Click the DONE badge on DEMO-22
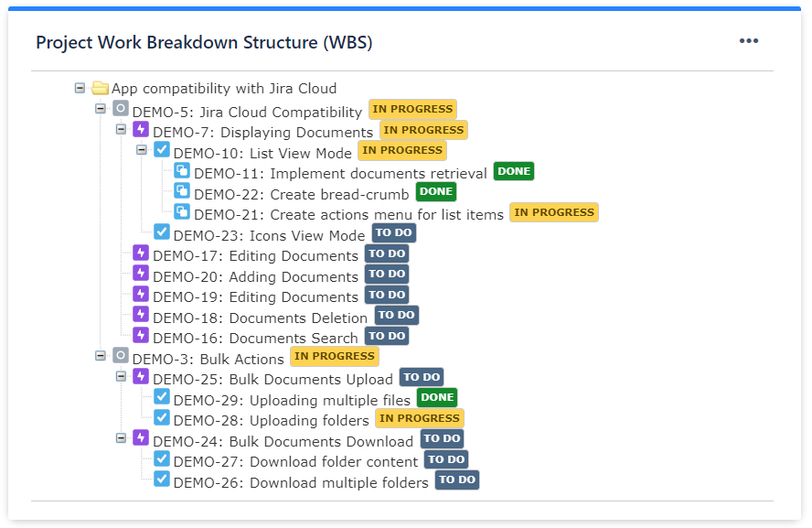 coord(436,191)
